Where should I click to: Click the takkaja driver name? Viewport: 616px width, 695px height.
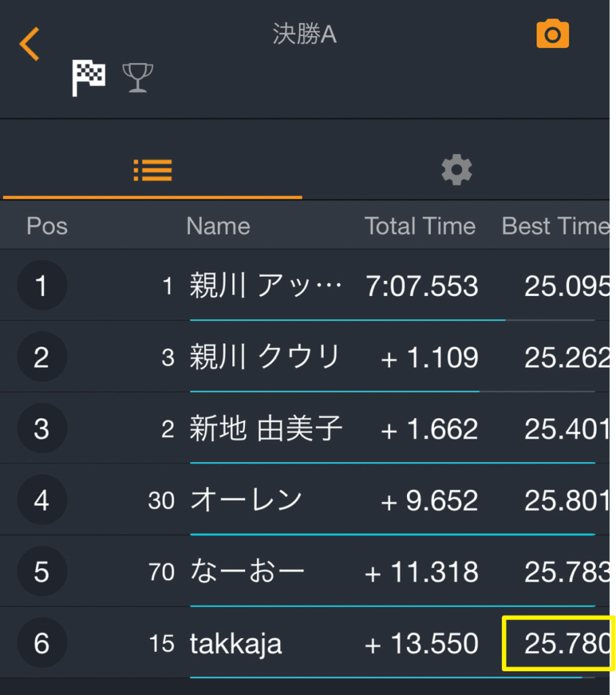click(x=235, y=643)
